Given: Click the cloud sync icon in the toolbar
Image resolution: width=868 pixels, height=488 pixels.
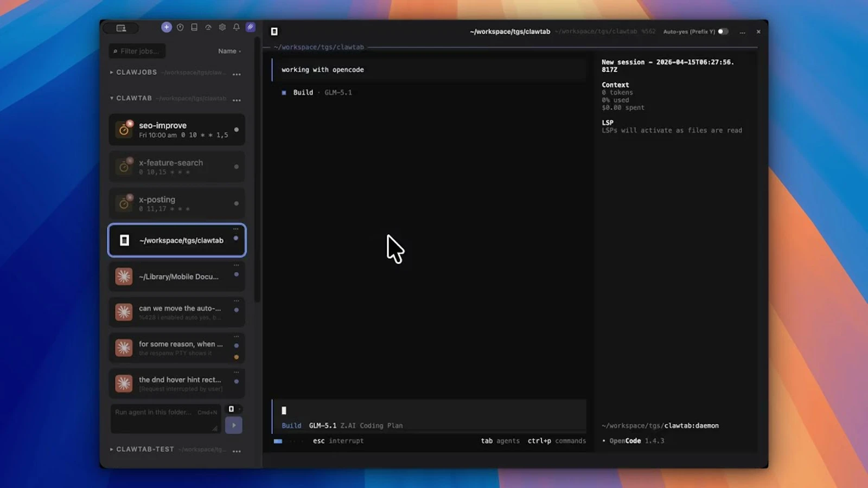Looking at the screenshot, I should [x=208, y=28].
